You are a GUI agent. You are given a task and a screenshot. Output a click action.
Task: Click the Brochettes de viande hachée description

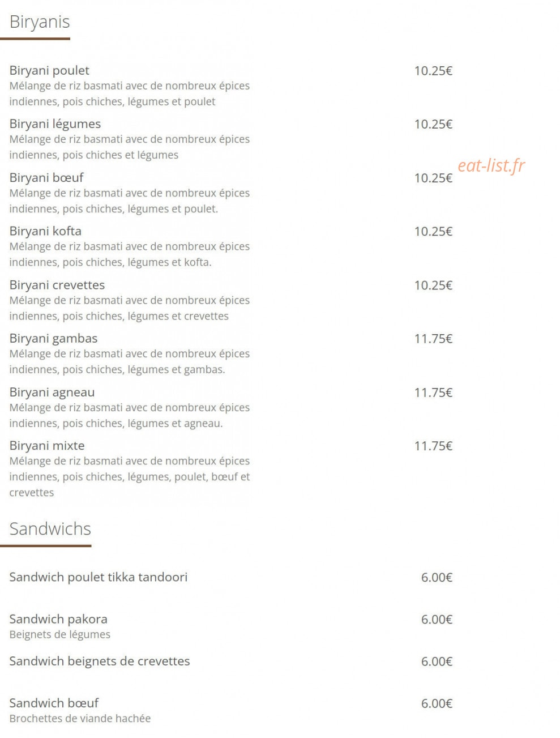[80, 719]
